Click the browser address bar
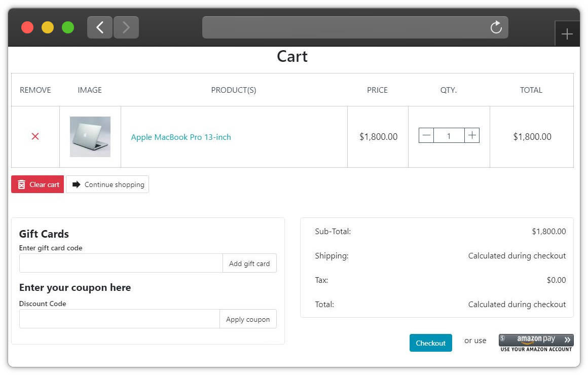The height and width of the screenshot is (375, 588). (x=355, y=27)
